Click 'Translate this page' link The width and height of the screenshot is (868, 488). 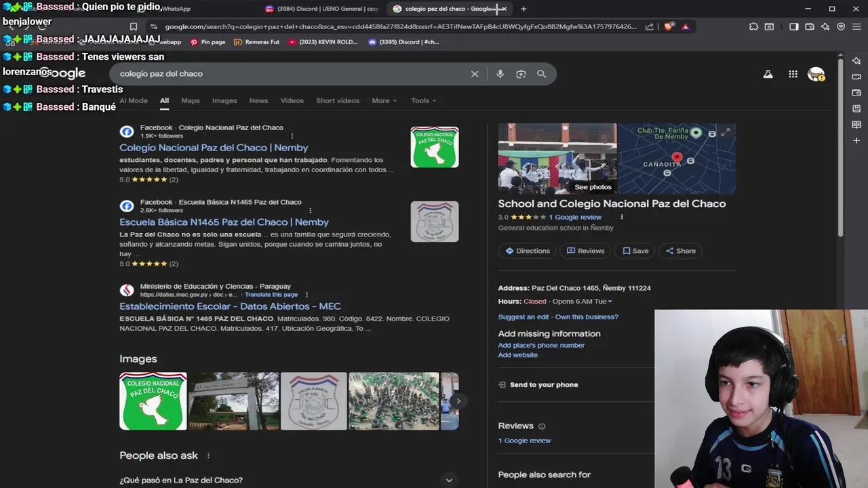[271, 295]
